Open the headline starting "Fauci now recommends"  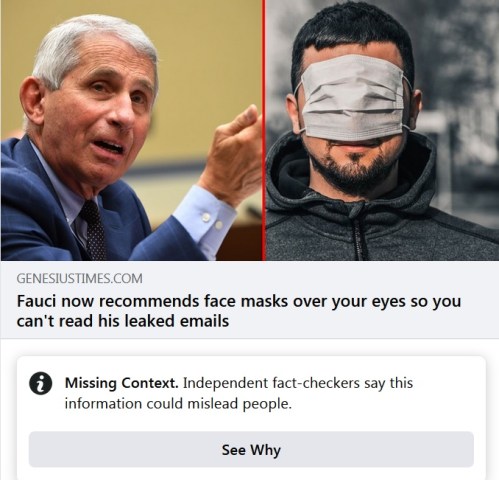click(239, 311)
